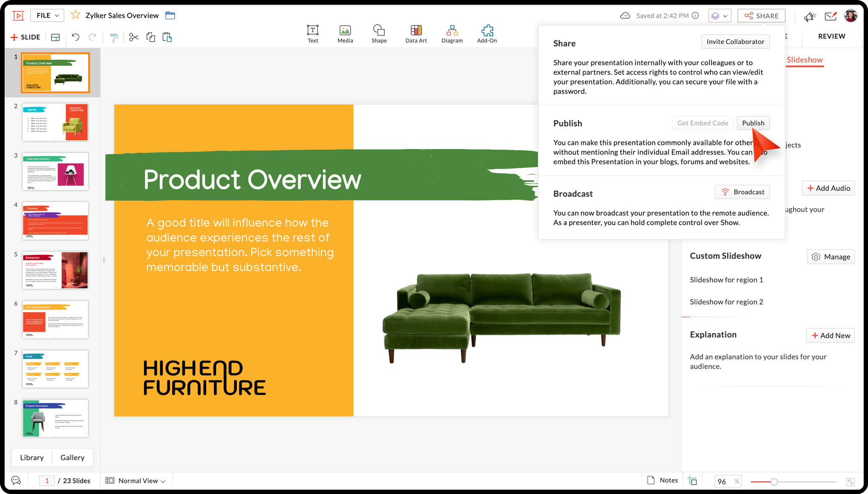
Task: Select the Format Painter icon
Action: coord(113,38)
